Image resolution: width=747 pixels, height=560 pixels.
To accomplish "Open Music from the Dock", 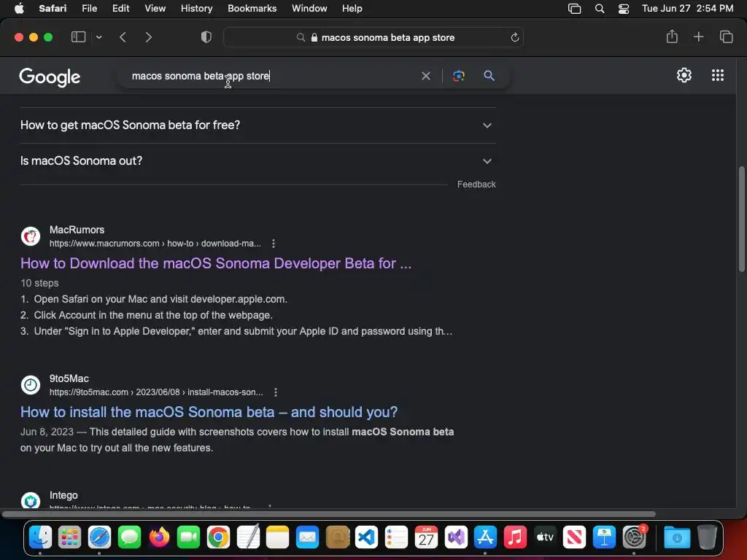I will coord(515,537).
